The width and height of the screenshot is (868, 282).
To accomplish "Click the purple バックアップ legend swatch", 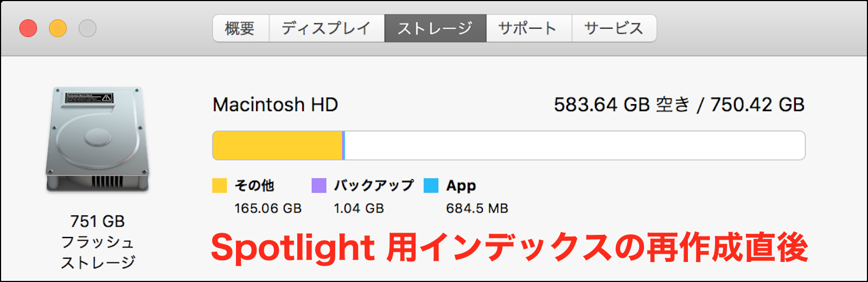I will click(319, 185).
